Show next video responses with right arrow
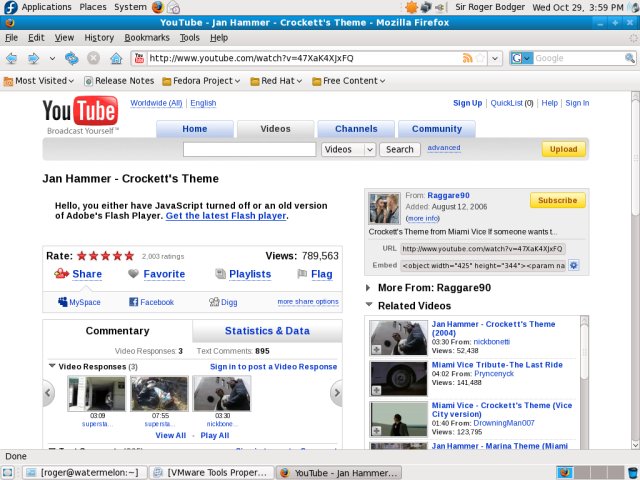The height and width of the screenshot is (480, 640). pos(336,393)
